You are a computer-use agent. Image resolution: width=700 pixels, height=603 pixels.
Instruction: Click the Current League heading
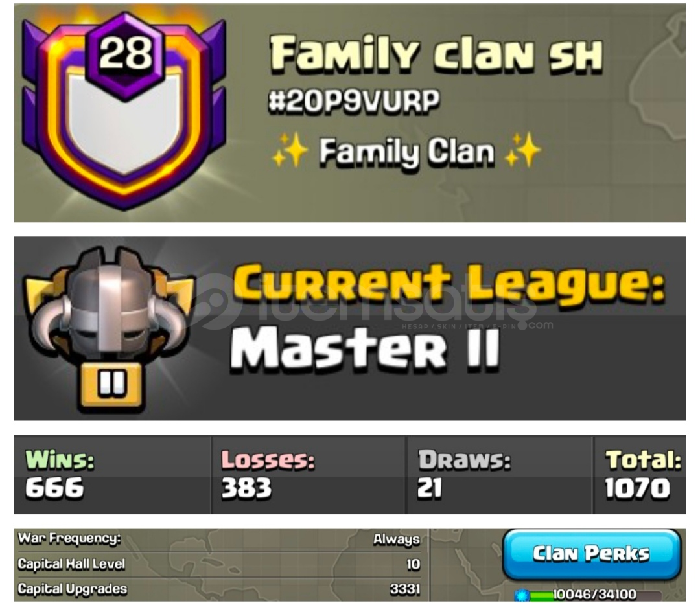(x=449, y=284)
